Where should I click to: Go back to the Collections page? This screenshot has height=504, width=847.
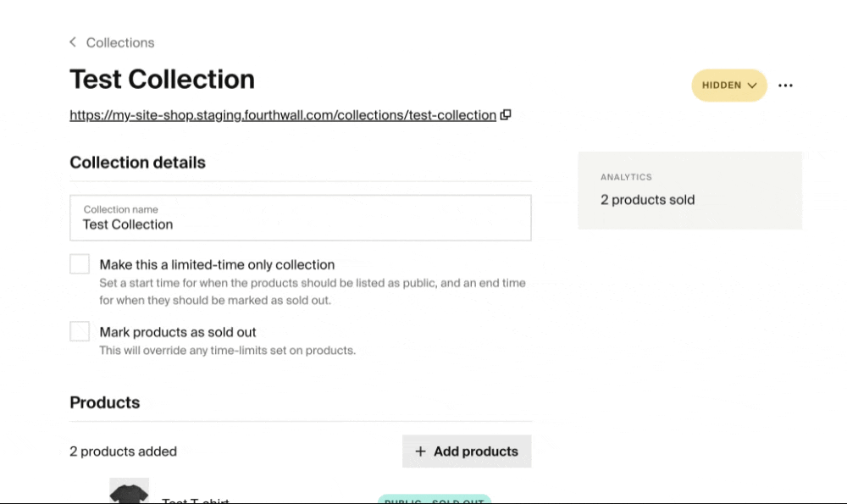[120, 42]
